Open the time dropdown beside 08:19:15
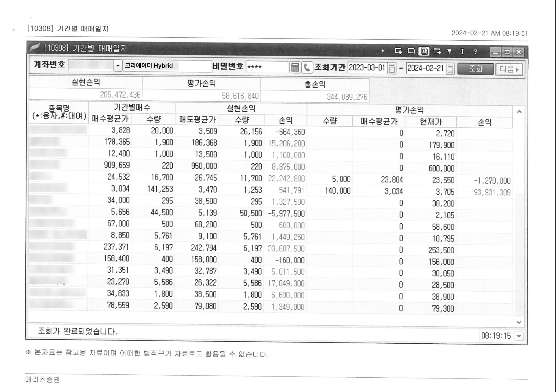Screen dimensions: 556x392 pos(519,336)
